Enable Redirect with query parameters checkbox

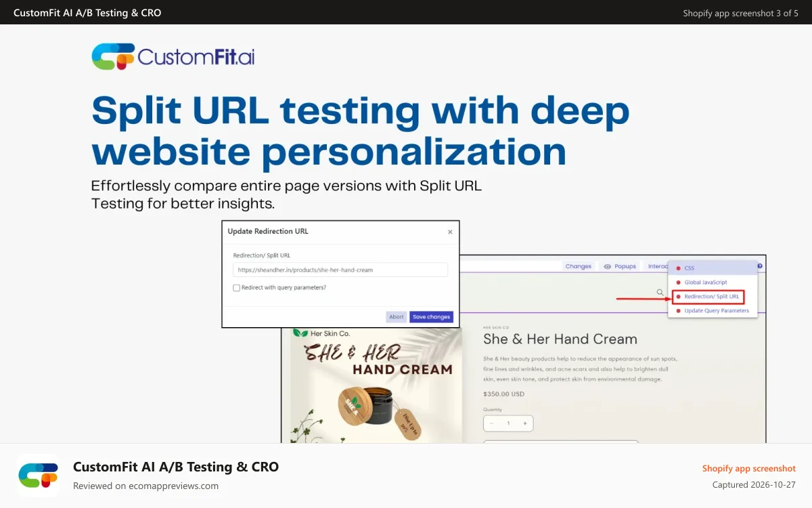(236, 288)
